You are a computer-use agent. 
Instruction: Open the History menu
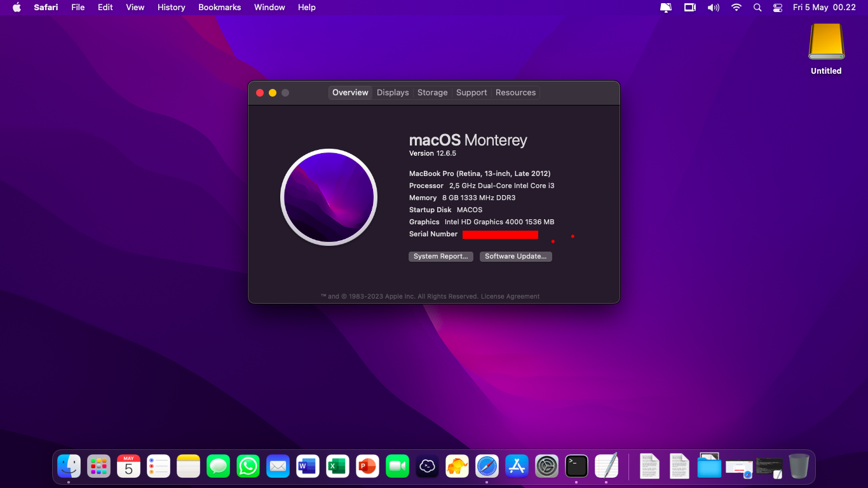172,8
